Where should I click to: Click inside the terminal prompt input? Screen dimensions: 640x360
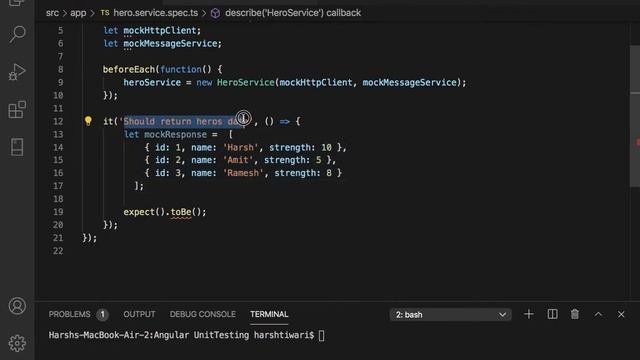(322, 336)
